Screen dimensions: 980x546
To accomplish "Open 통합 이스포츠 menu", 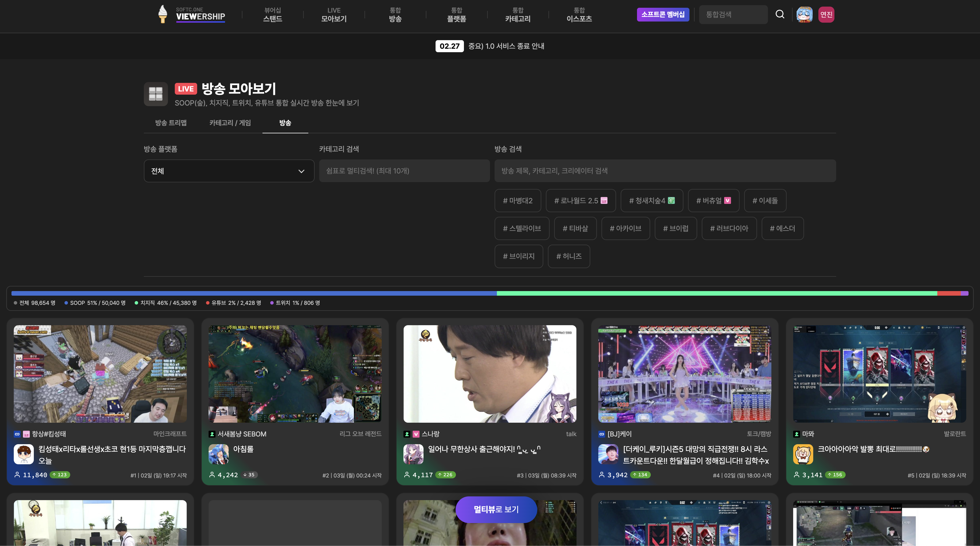I will (x=579, y=14).
